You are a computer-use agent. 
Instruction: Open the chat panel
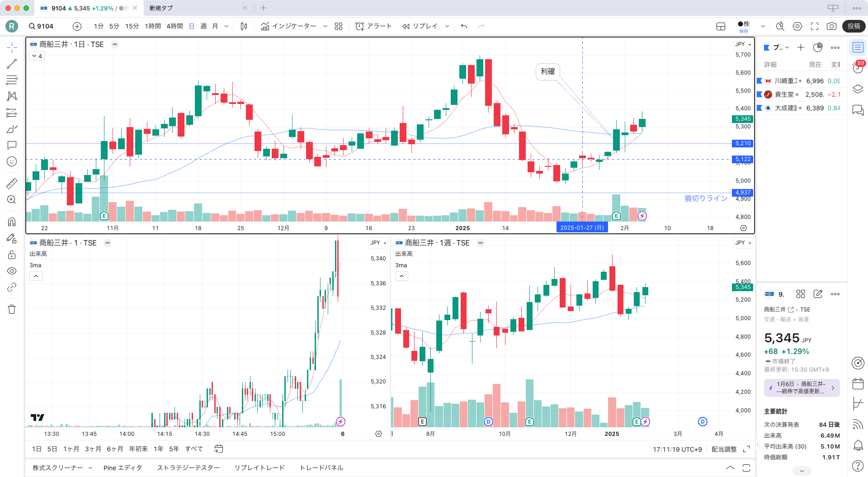coord(858,110)
